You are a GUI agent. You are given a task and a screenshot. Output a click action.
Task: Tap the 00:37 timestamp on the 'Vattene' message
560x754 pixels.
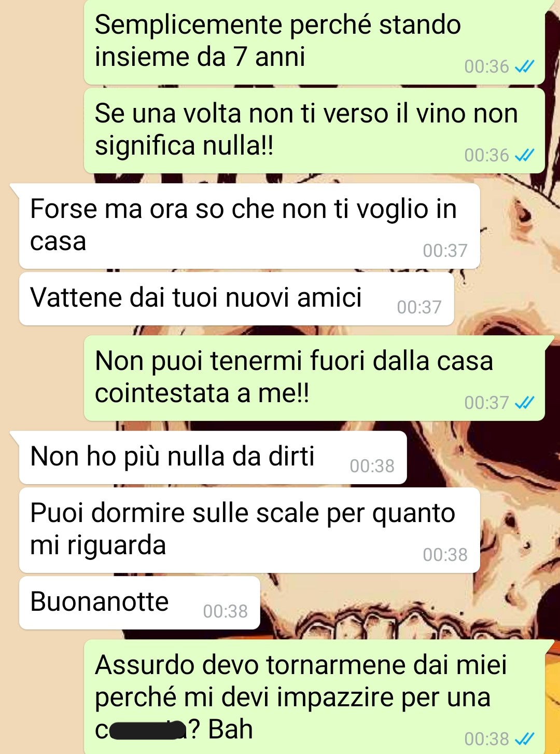click(x=419, y=307)
